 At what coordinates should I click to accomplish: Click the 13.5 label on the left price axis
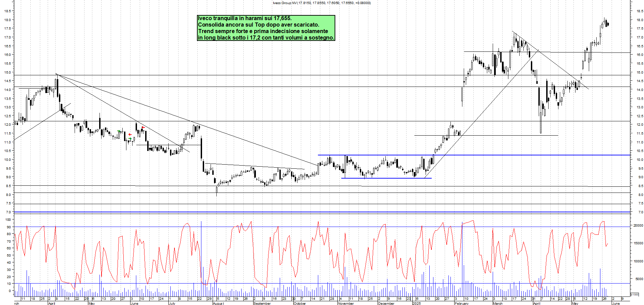click(x=7, y=98)
